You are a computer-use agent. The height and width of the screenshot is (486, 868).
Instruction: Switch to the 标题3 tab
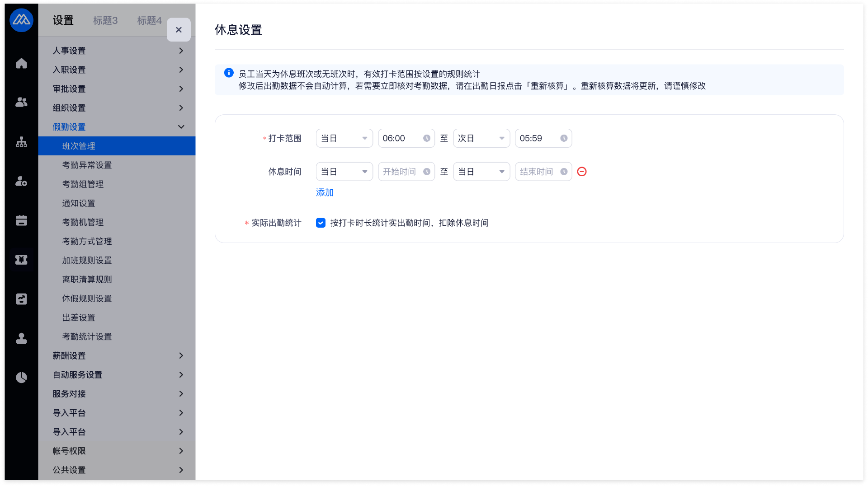105,20
